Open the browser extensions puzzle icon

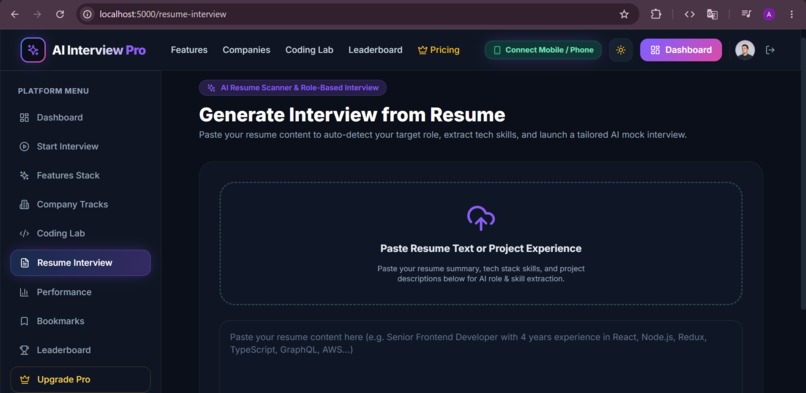pyautogui.click(x=655, y=14)
